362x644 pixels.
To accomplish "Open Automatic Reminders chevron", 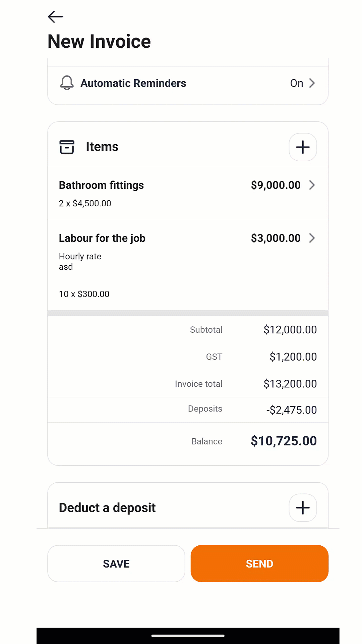I will pos(312,83).
